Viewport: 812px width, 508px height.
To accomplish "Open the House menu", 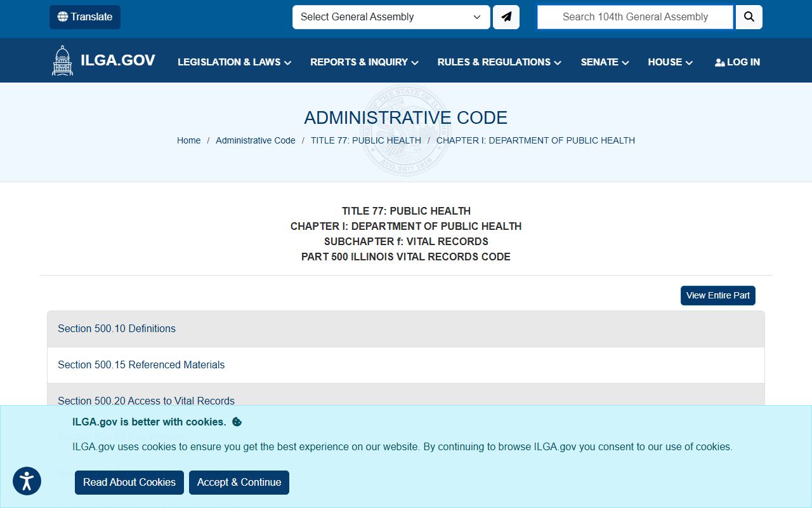I will [x=670, y=62].
